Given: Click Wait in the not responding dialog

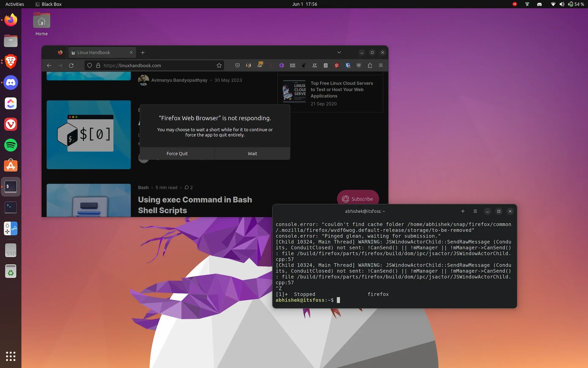Looking at the screenshot, I should pos(252,153).
